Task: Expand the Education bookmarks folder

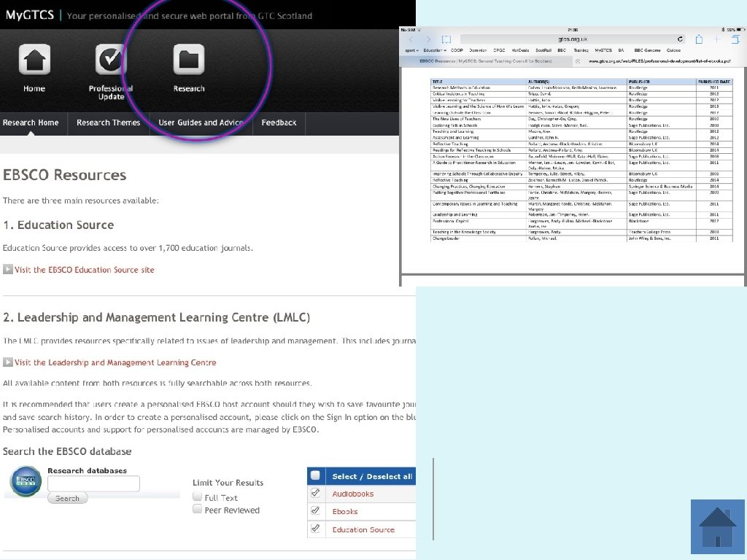Action: [435, 50]
